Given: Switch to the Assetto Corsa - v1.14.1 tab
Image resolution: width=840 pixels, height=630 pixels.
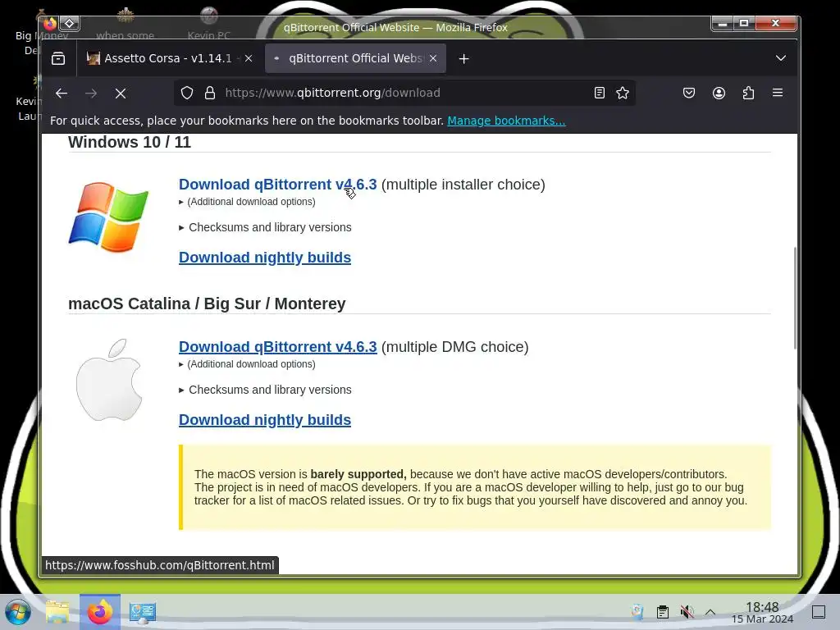Looking at the screenshot, I should (x=171, y=58).
